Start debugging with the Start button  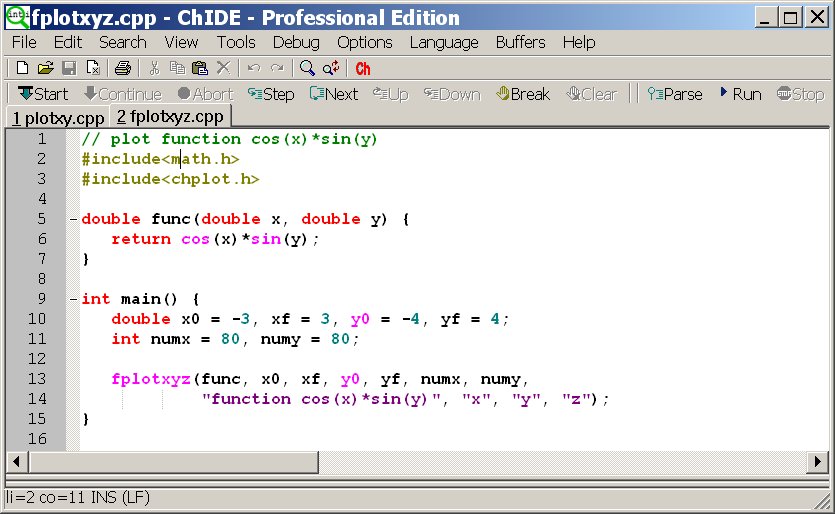[43, 94]
